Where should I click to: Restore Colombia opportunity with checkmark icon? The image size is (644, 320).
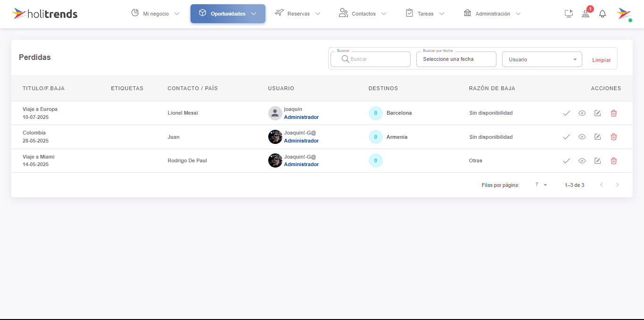(x=567, y=137)
